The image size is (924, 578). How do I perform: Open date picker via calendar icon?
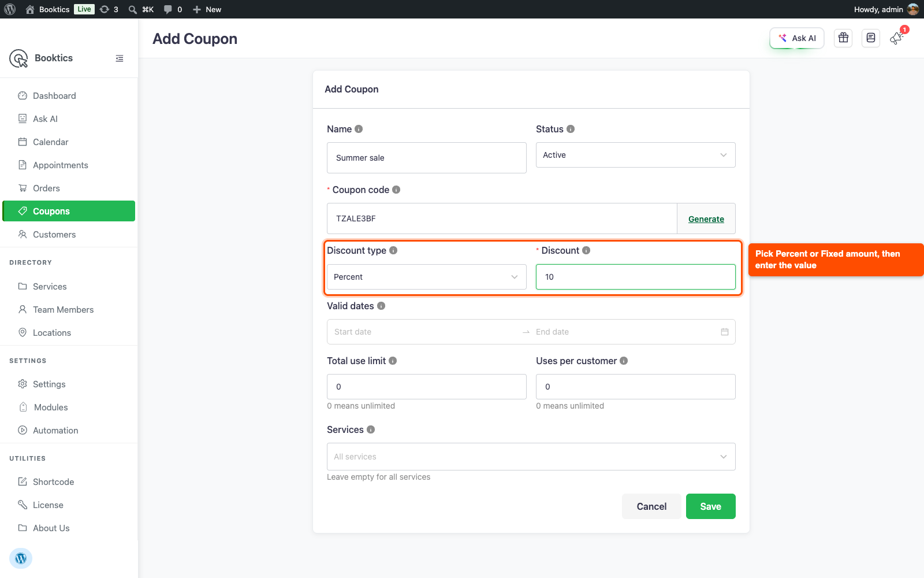(725, 332)
